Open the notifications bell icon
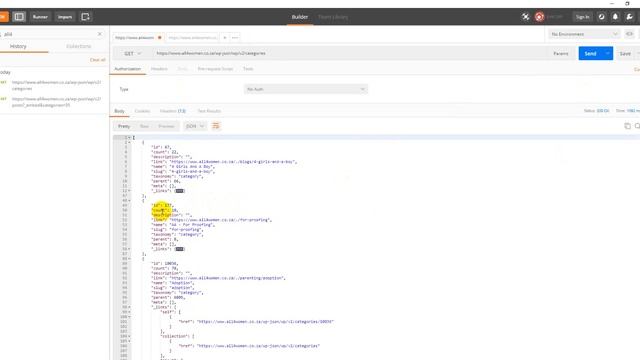Viewport: 640px width, 360px height. click(x=615, y=17)
